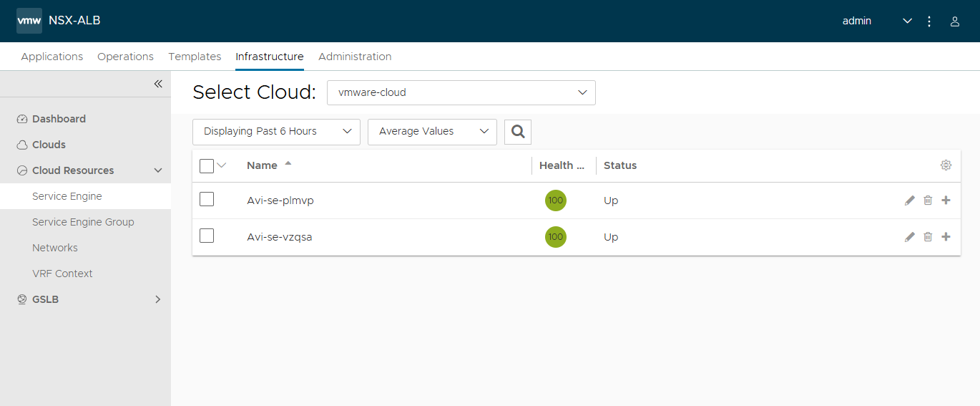Viewport: 980px width, 406px height.
Task: Open the Average Values dropdown
Action: pyautogui.click(x=432, y=132)
